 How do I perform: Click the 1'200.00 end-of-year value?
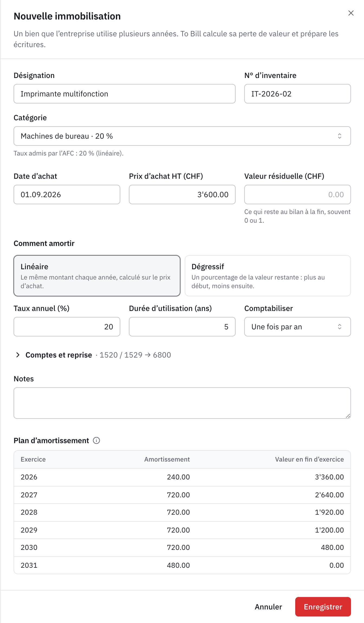[329, 530]
